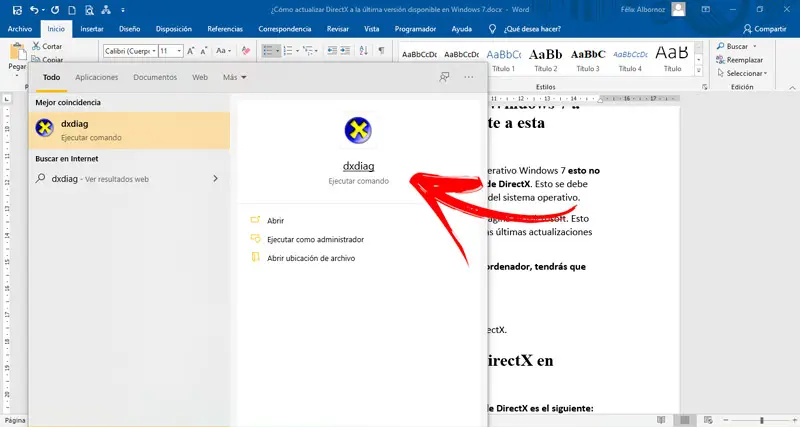Image resolution: width=800 pixels, height=427 pixels.
Task: Click Ejecutar como administrador
Action: pyautogui.click(x=315, y=239)
